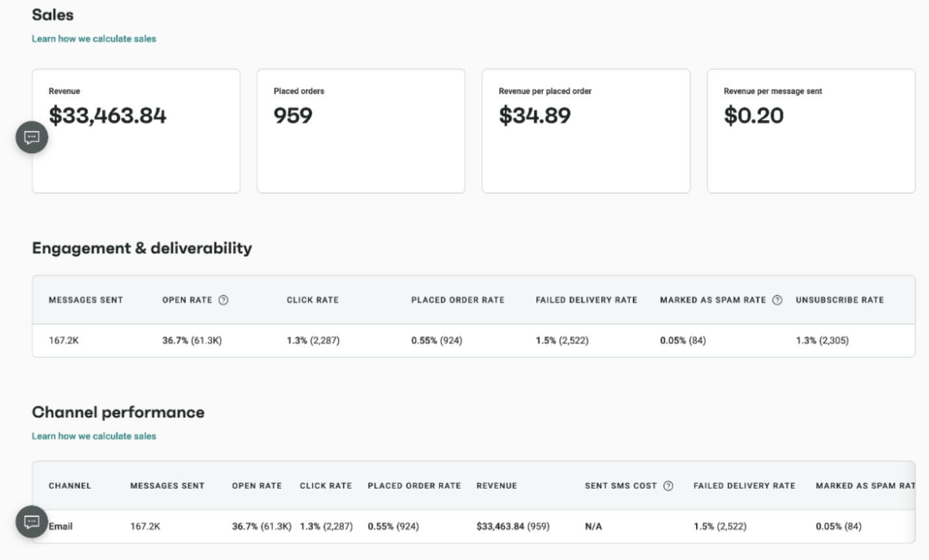The width and height of the screenshot is (929, 560).
Task: Sort by the Click Rate column header
Action: click(x=312, y=300)
